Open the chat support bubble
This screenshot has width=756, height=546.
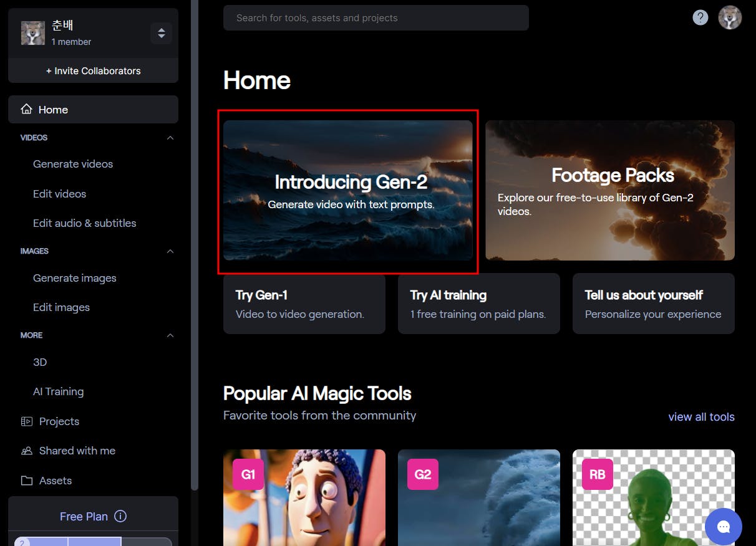point(724,527)
